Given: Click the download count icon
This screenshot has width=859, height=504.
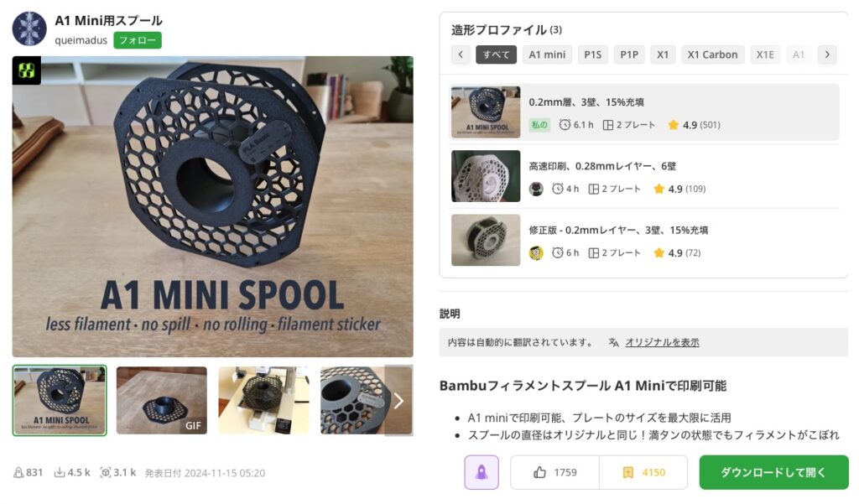Looking at the screenshot, I should [x=60, y=472].
